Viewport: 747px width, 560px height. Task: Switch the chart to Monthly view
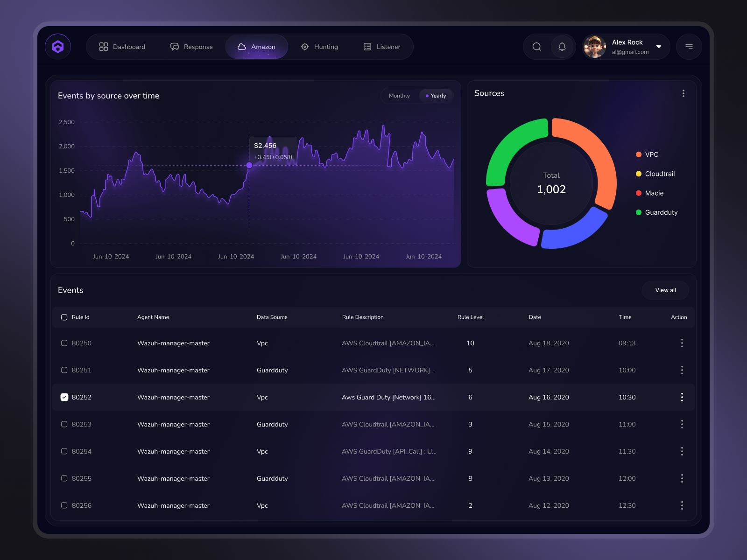(399, 96)
